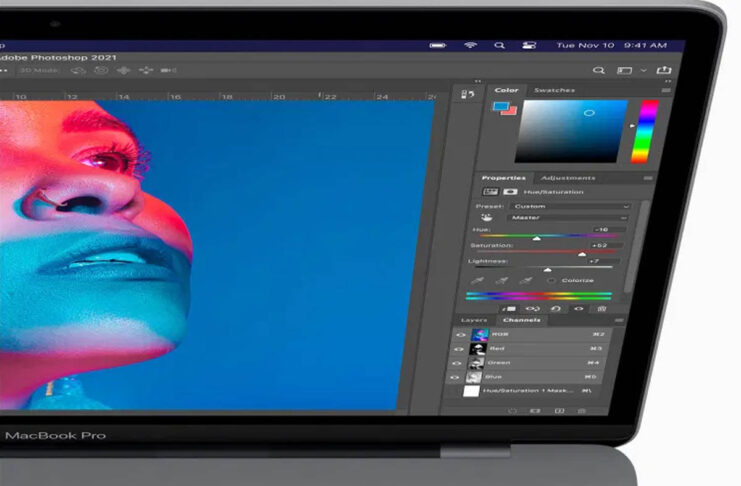The width and height of the screenshot is (741, 486).
Task: Select the on-image targeted adjustment hand tool
Action: (x=487, y=217)
